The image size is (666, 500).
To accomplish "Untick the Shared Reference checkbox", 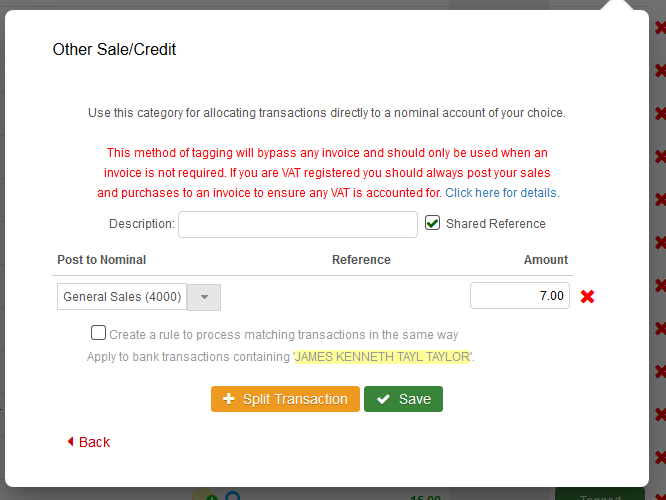I will point(432,223).
